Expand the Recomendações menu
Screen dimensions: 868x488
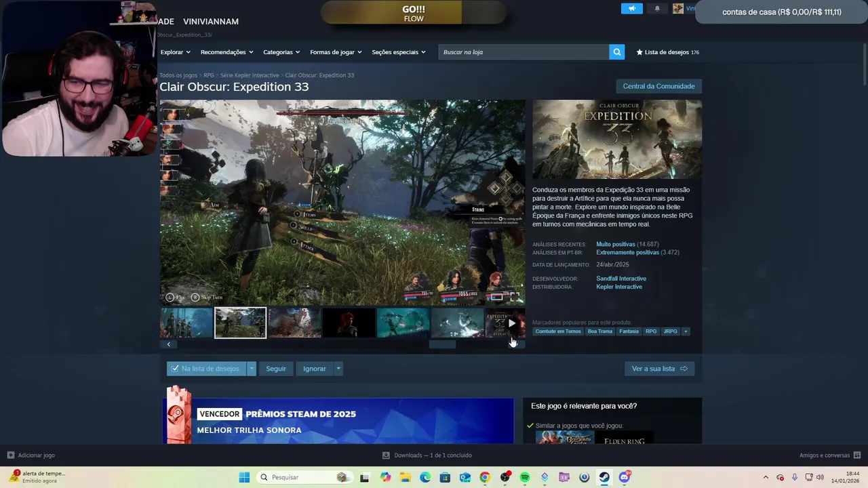[226, 52]
